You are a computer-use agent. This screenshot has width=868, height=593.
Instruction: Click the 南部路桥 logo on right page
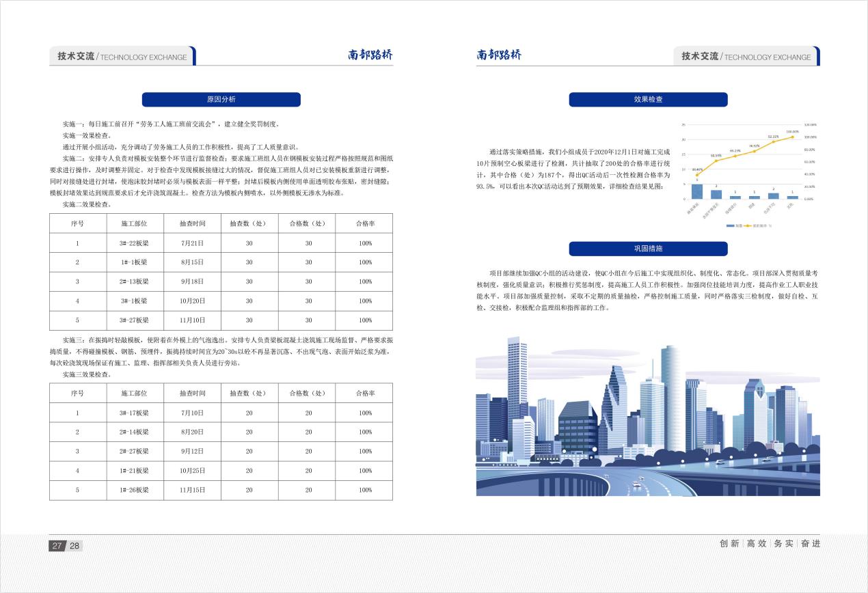point(499,55)
